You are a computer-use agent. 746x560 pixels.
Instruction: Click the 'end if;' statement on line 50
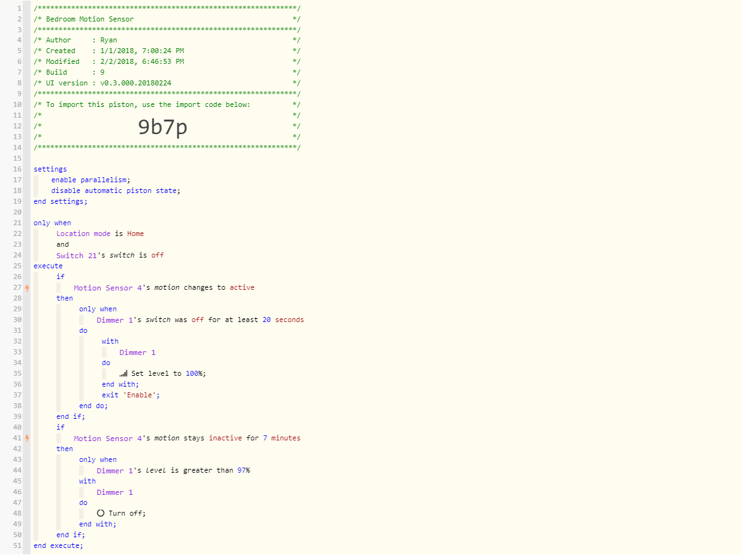click(70, 535)
